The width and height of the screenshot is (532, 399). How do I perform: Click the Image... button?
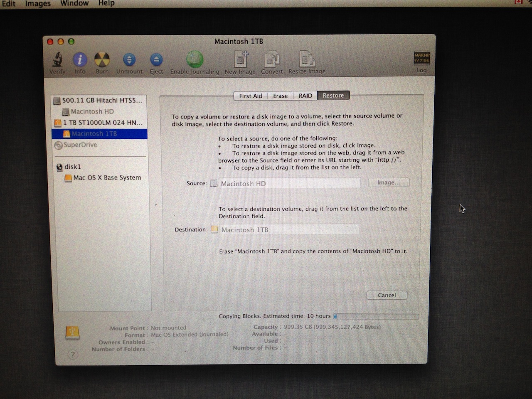(x=389, y=182)
